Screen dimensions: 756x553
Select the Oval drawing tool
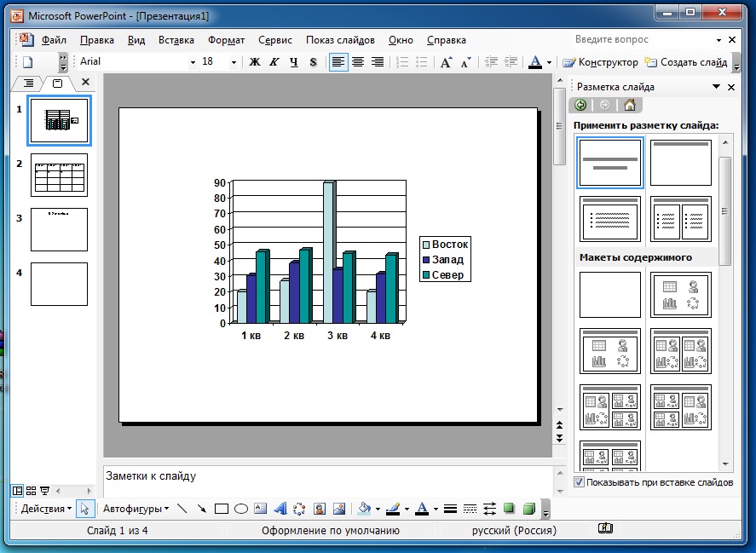241,509
